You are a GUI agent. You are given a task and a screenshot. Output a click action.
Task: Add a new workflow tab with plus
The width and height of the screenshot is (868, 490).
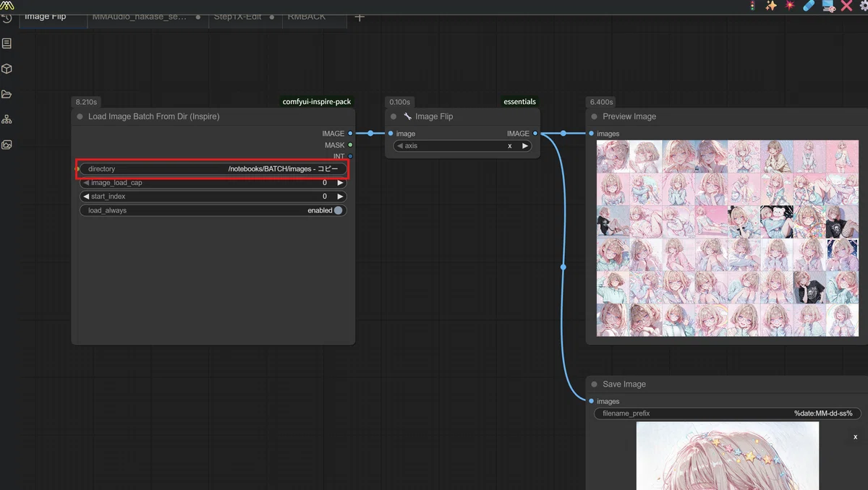(359, 17)
